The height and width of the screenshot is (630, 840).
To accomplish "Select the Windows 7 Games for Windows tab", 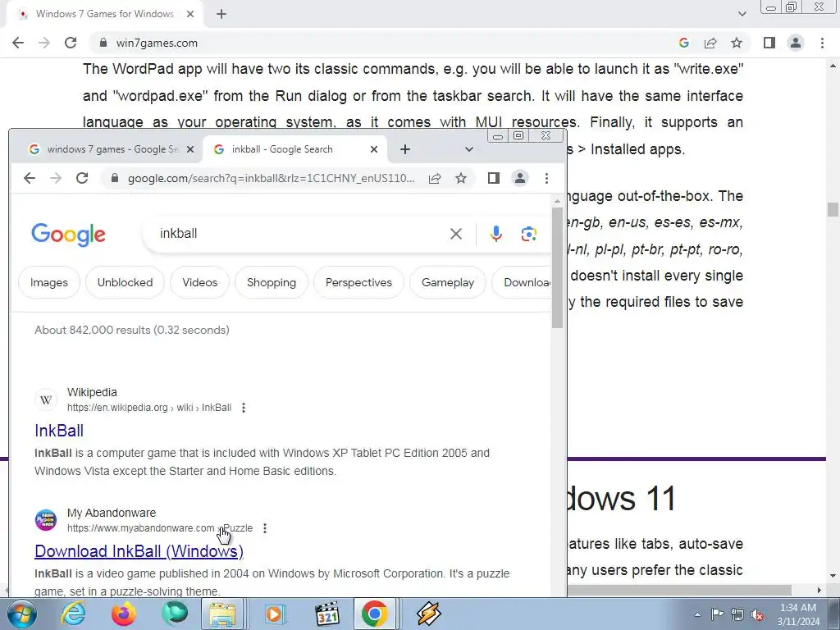I will tap(104, 14).
